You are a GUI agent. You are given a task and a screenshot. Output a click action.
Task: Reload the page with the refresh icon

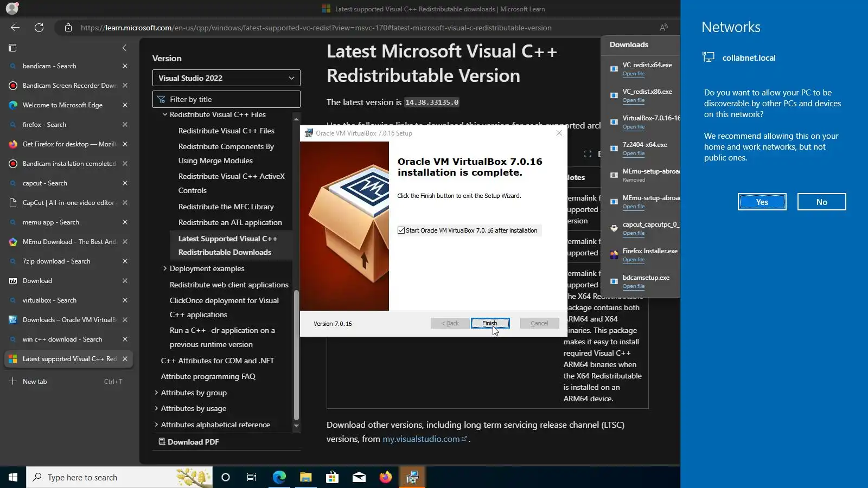pyautogui.click(x=39, y=28)
